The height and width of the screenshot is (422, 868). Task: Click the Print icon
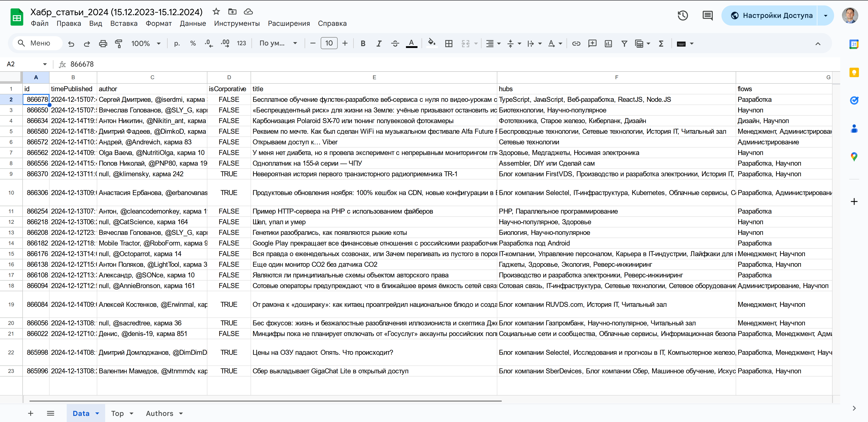pos(103,43)
